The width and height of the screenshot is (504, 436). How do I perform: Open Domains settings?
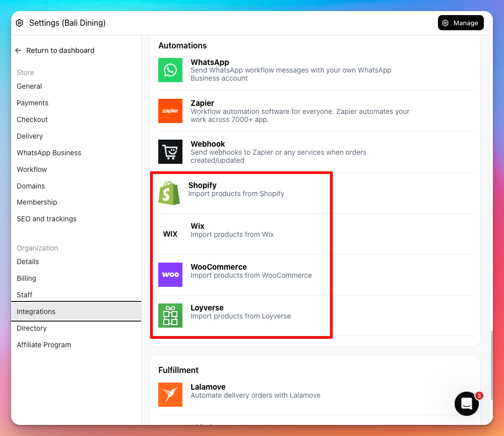point(31,186)
